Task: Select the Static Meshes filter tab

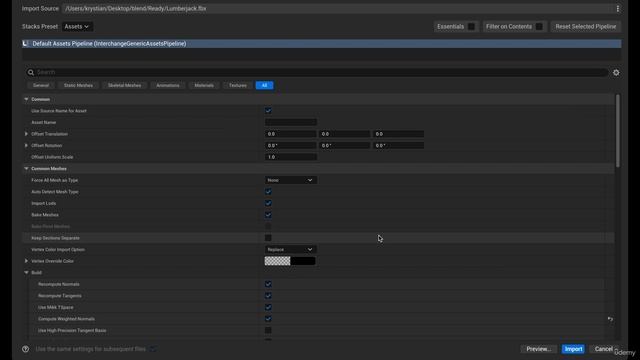Action: coord(78,85)
